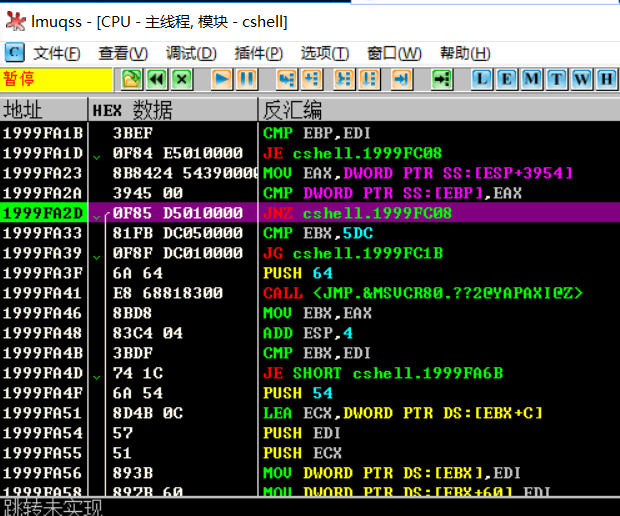This screenshot has width=620, height=516.
Task: Select MOV DWORD PTR DS:[EBX],EDI line
Action: (391, 473)
